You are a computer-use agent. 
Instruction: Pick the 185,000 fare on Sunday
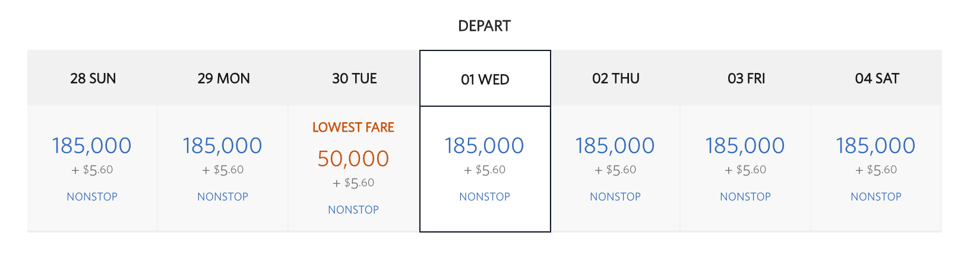pos(92,145)
